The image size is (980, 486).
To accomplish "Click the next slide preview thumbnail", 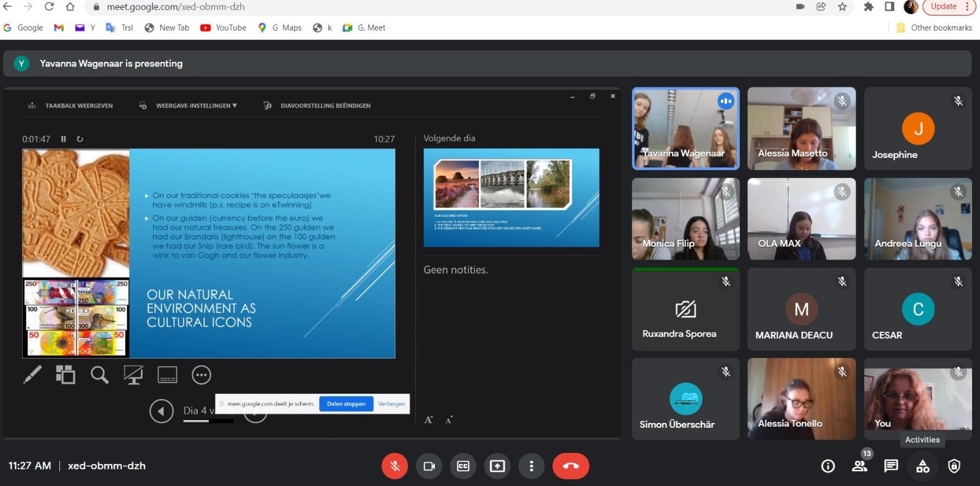I will pyautogui.click(x=511, y=197).
